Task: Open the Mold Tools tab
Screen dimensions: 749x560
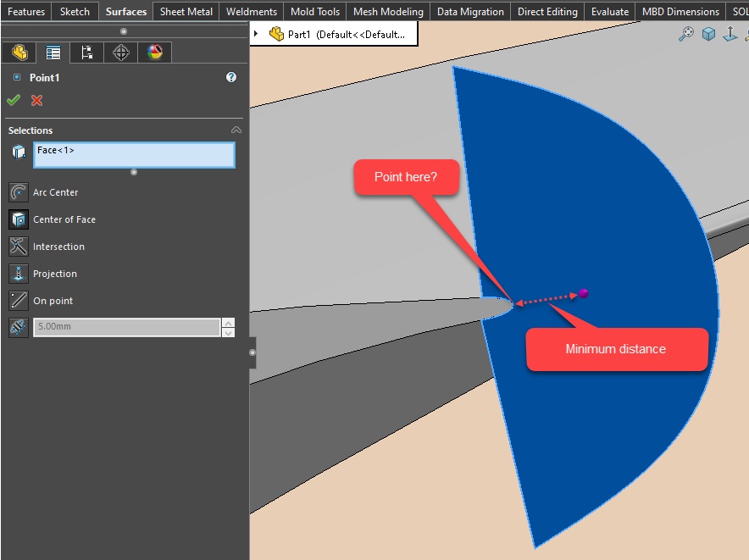Action: click(315, 12)
